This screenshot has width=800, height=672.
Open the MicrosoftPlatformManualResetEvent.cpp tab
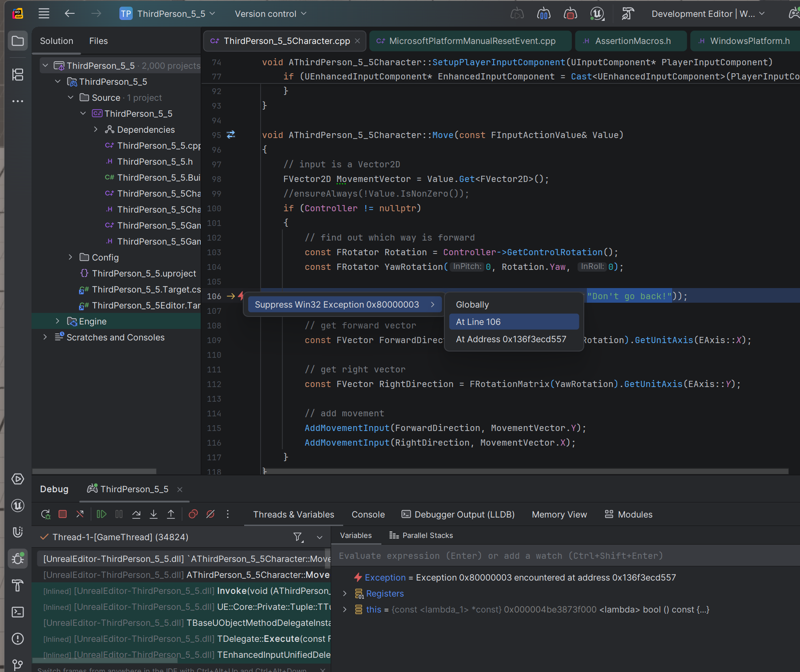point(471,41)
